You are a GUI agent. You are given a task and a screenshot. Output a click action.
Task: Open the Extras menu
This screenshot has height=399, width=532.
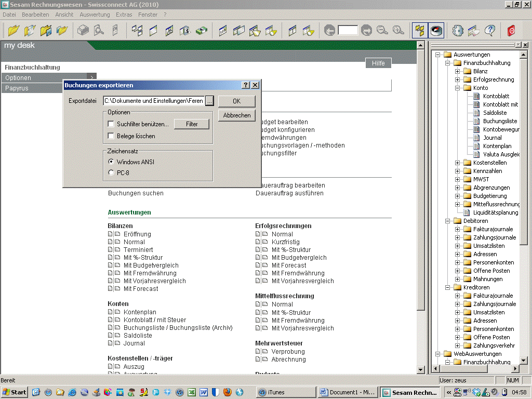click(124, 15)
